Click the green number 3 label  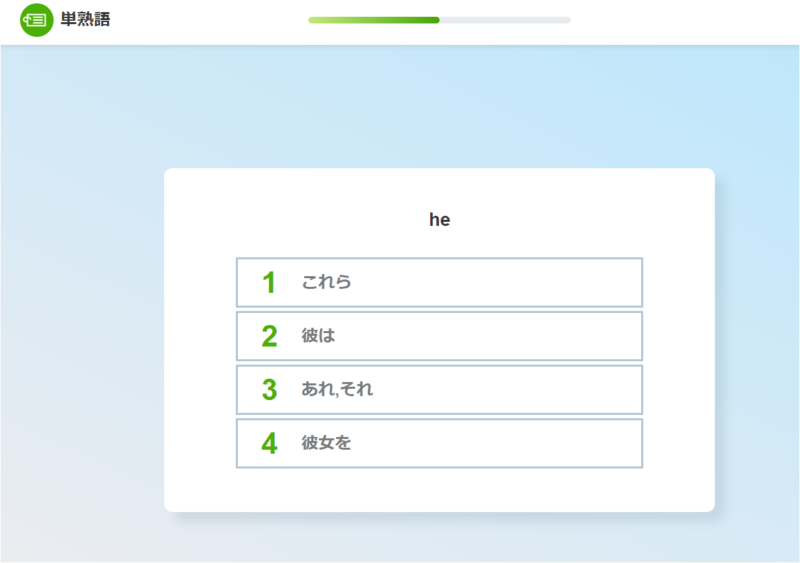(269, 390)
